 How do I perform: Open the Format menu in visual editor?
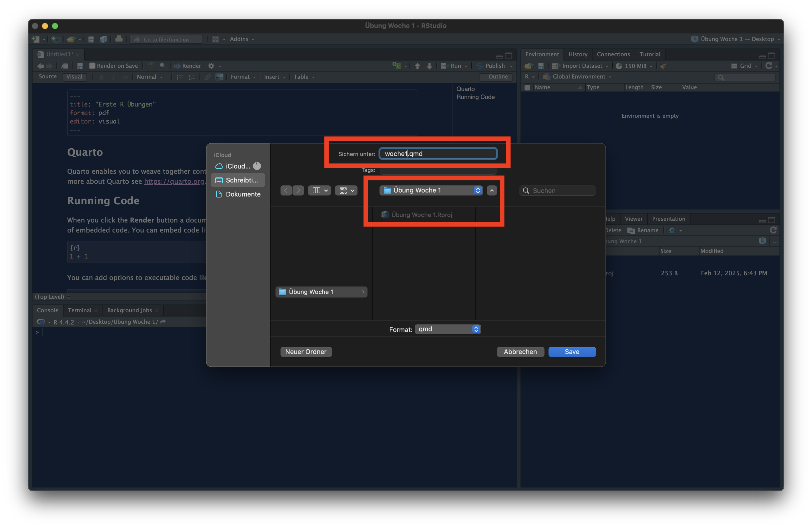click(x=243, y=77)
